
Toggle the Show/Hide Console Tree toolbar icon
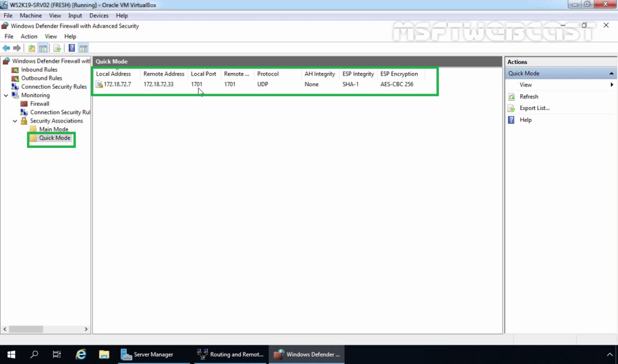coord(43,48)
